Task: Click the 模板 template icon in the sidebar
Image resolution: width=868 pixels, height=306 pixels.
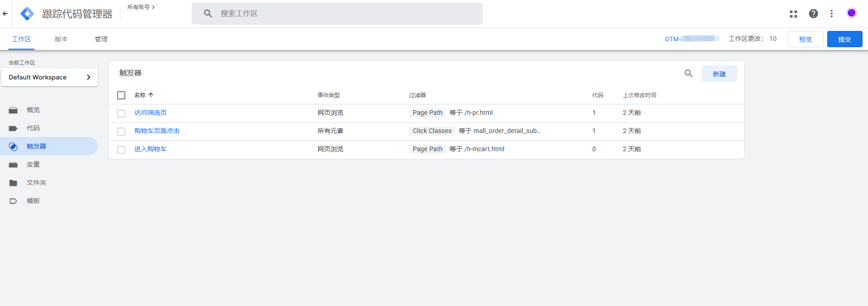Action: click(13, 201)
